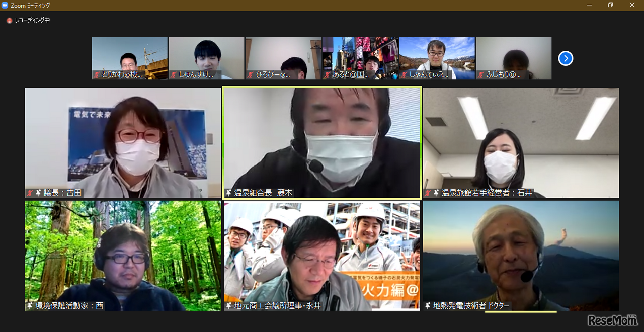Select the とりかわ participant thumbnail video
Viewport: 644px width, 332px height.
pos(130,58)
